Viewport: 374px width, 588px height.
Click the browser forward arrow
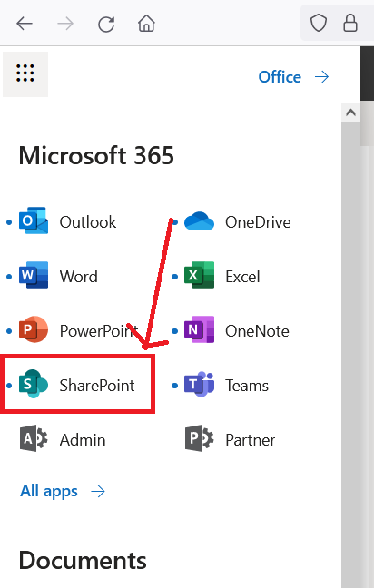coord(65,24)
